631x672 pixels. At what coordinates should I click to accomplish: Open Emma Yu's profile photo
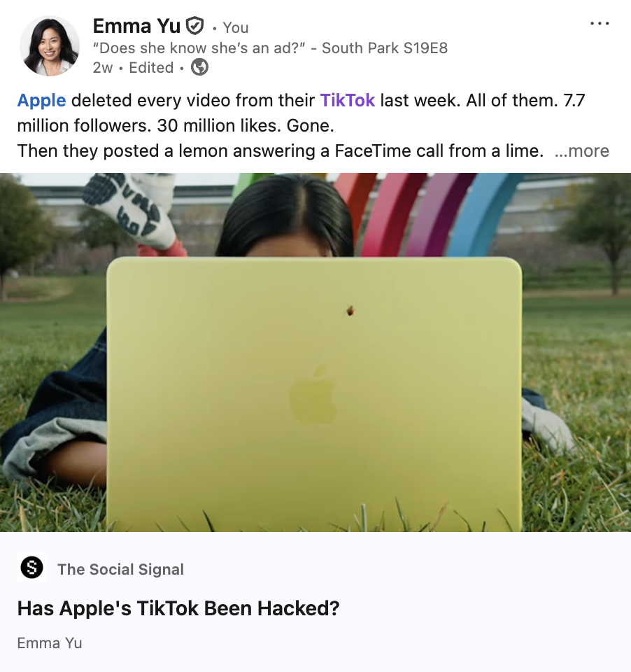pos(50,46)
